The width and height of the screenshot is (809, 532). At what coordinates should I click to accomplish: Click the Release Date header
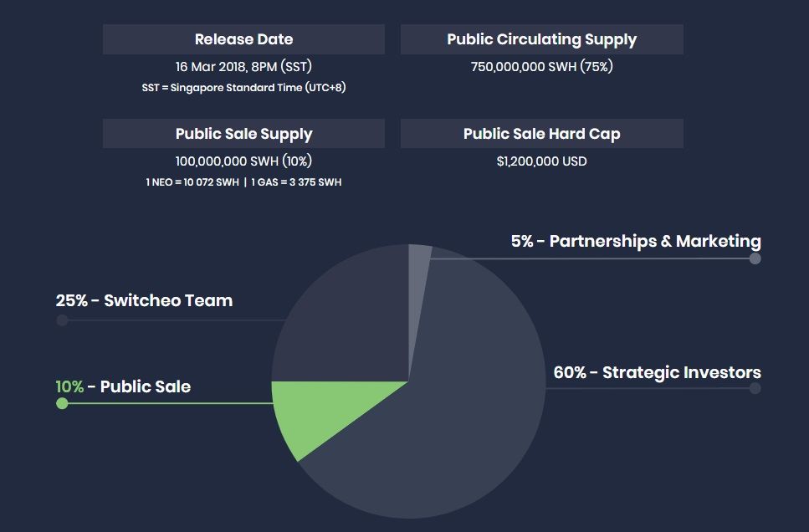[x=243, y=39]
